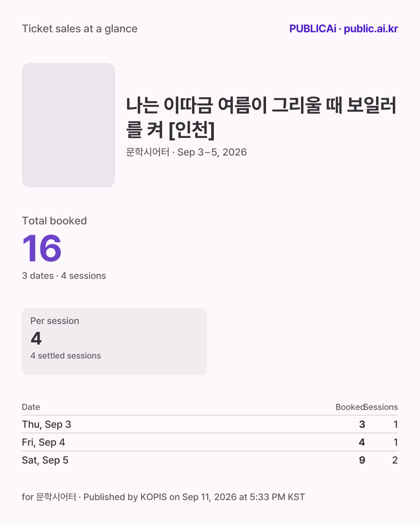Click the Sessions column header

click(x=381, y=407)
